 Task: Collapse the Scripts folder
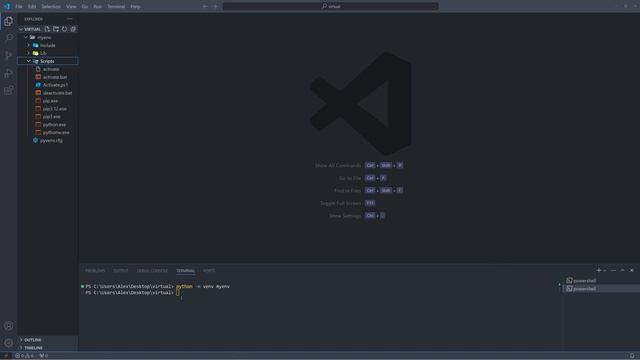(x=29, y=61)
